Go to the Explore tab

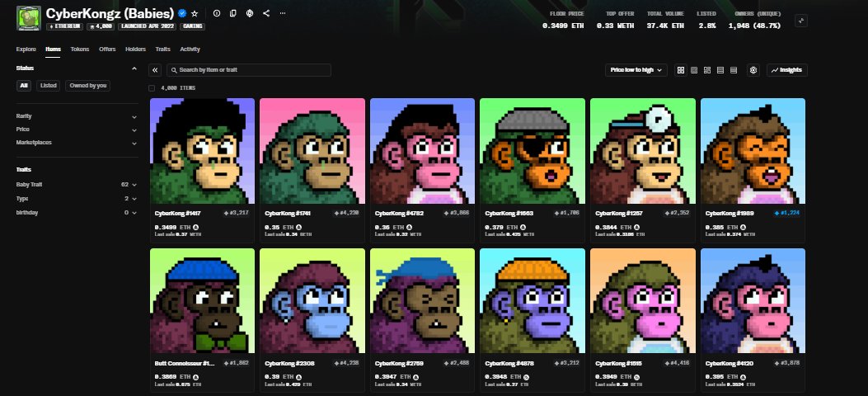coord(26,49)
